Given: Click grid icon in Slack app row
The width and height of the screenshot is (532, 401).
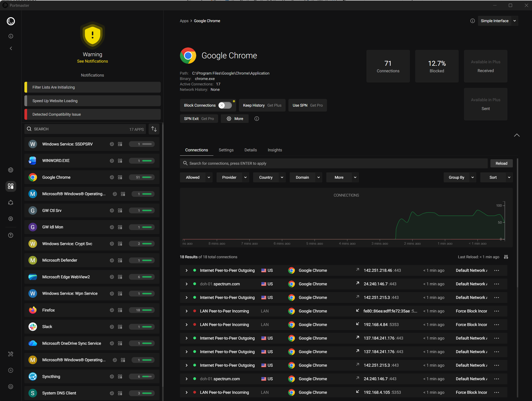Looking at the screenshot, I should 120,327.
